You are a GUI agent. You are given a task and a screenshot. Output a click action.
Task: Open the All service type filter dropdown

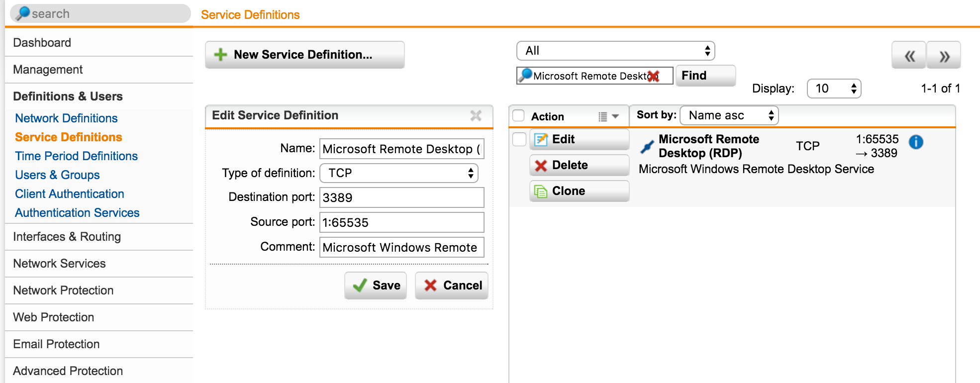click(x=616, y=51)
